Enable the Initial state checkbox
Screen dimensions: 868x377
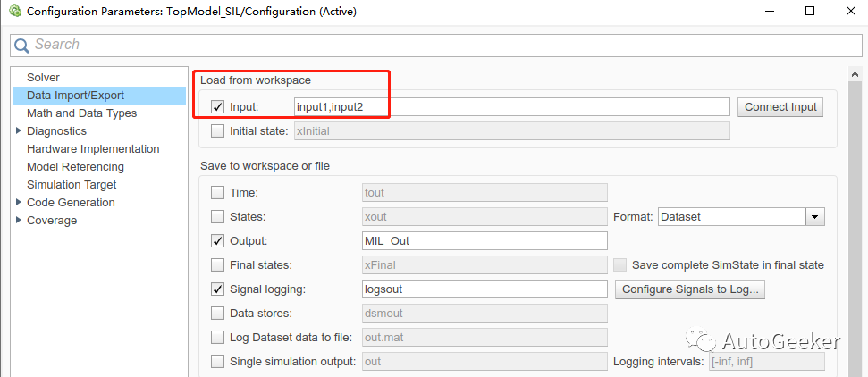coord(218,131)
